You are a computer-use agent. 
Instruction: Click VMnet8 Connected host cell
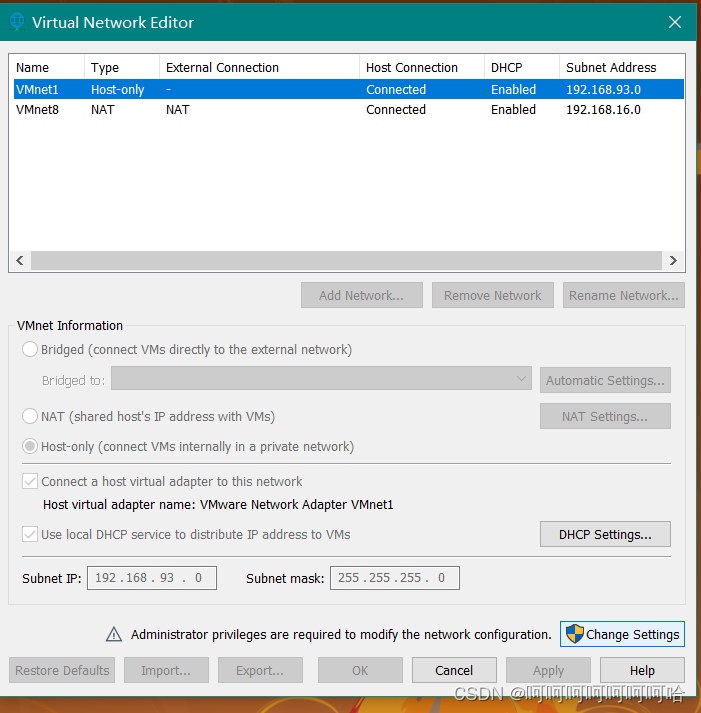click(x=396, y=110)
